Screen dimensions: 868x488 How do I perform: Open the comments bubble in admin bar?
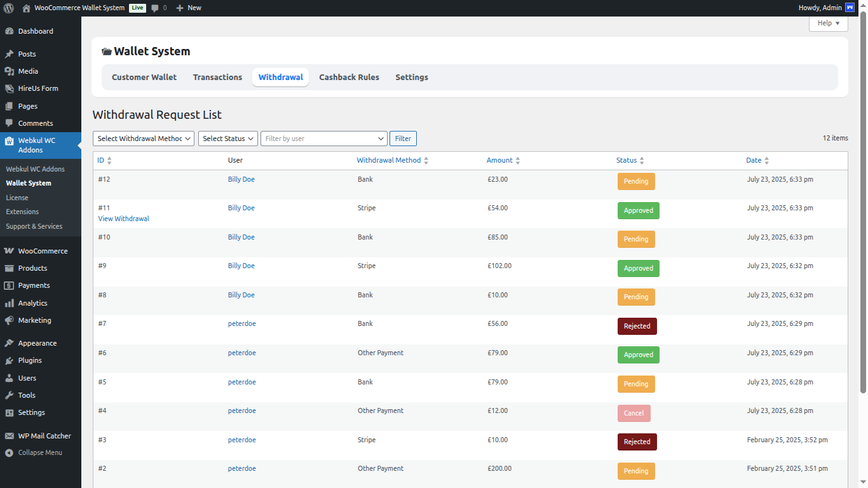click(x=155, y=8)
